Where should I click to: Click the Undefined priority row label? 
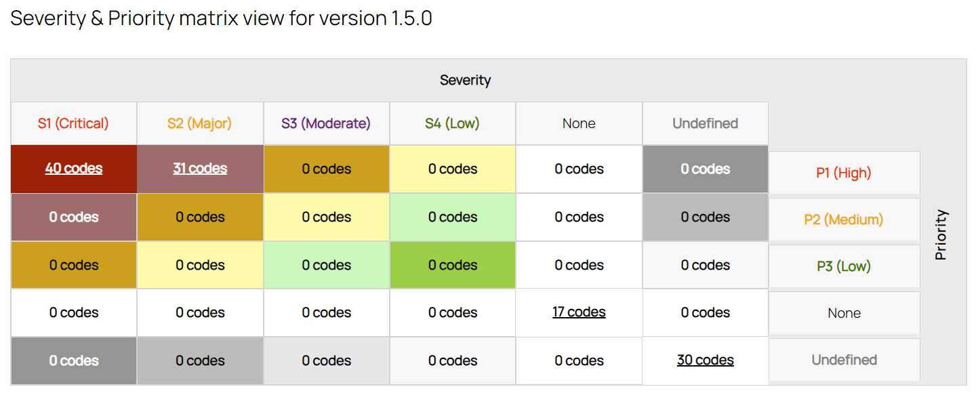point(844,360)
